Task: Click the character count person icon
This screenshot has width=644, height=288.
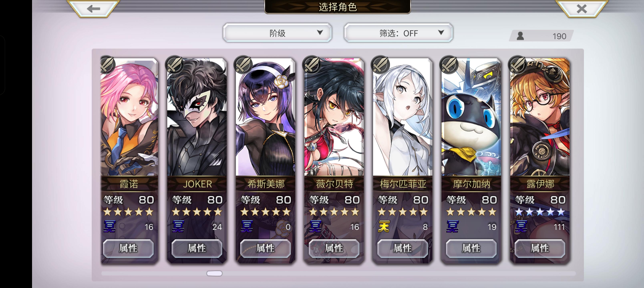Action: pyautogui.click(x=520, y=36)
